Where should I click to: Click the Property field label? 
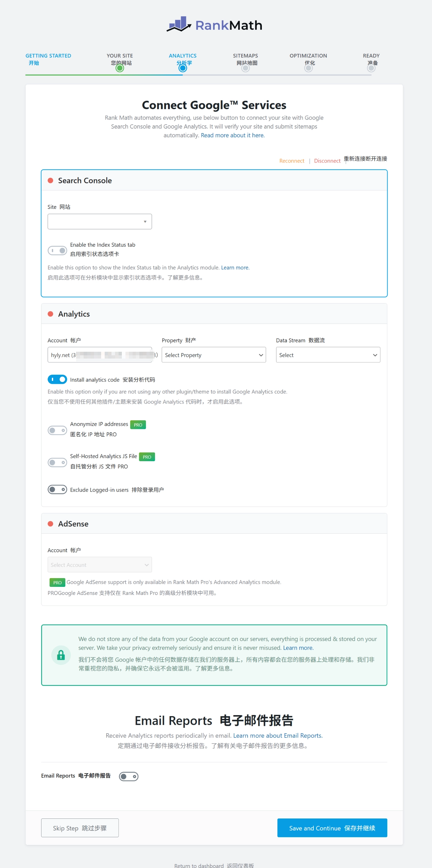[179, 340]
